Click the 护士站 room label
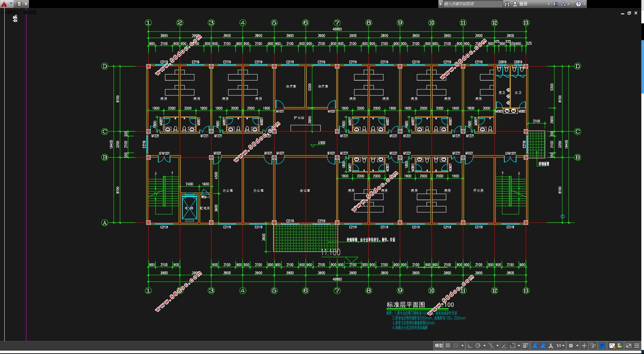Screen dimensions: 644x354 coord(299,118)
